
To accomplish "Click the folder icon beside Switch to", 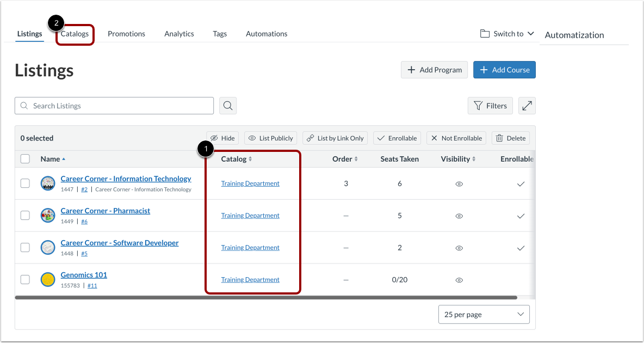I will pos(484,33).
